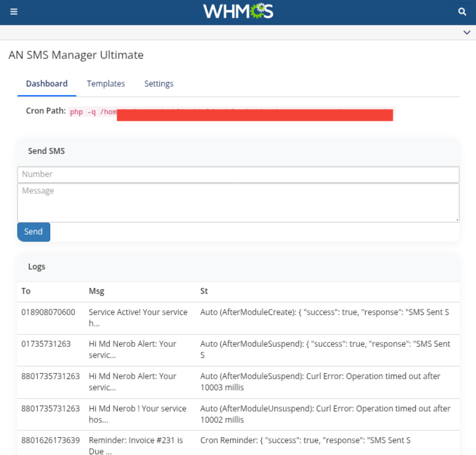The width and height of the screenshot is (476, 455).
Task: Open the Settings tab
Action: click(x=159, y=84)
